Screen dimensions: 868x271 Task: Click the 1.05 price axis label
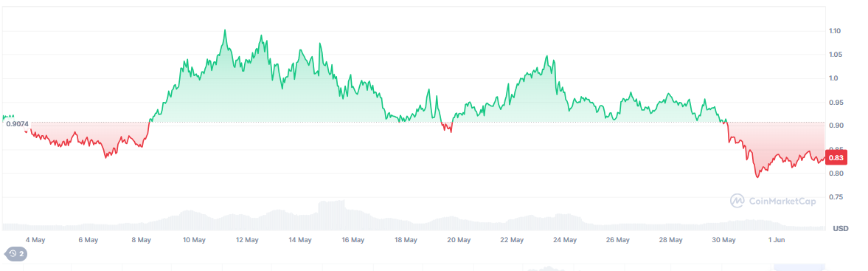click(x=836, y=55)
